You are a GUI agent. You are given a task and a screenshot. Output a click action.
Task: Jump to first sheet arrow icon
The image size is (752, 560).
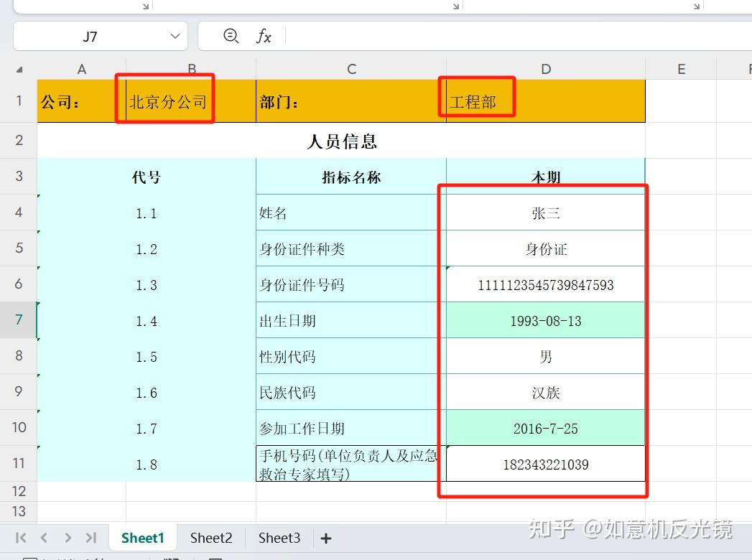21,538
